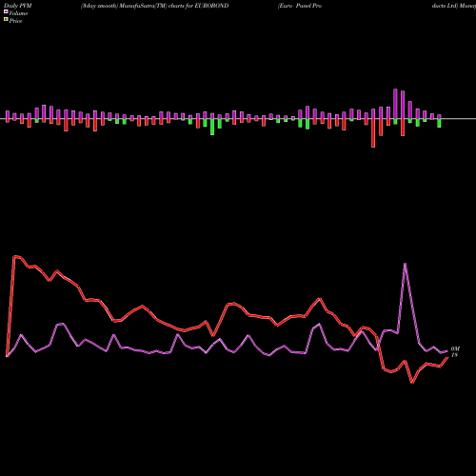
Task: Select the Price legend label
Action: (15, 21)
